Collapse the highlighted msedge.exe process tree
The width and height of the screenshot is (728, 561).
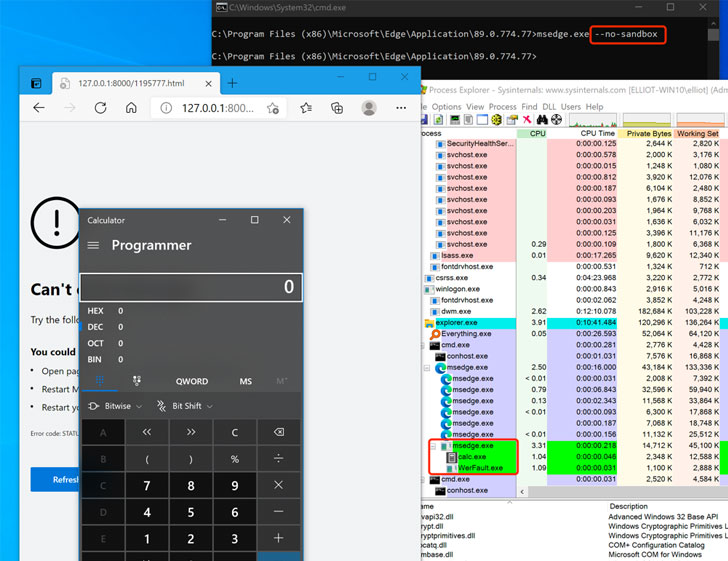[x=434, y=446]
